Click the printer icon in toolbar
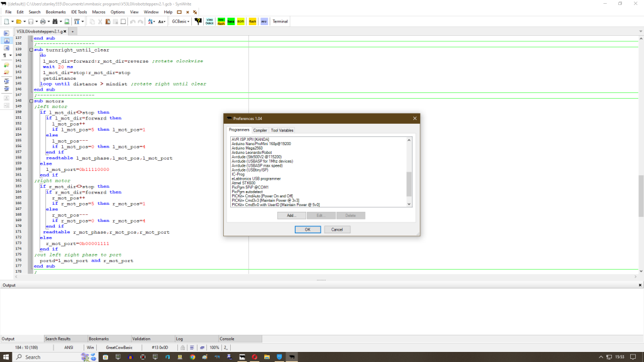Image resolution: width=644 pixels, height=362 pixels. click(x=42, y=21)
